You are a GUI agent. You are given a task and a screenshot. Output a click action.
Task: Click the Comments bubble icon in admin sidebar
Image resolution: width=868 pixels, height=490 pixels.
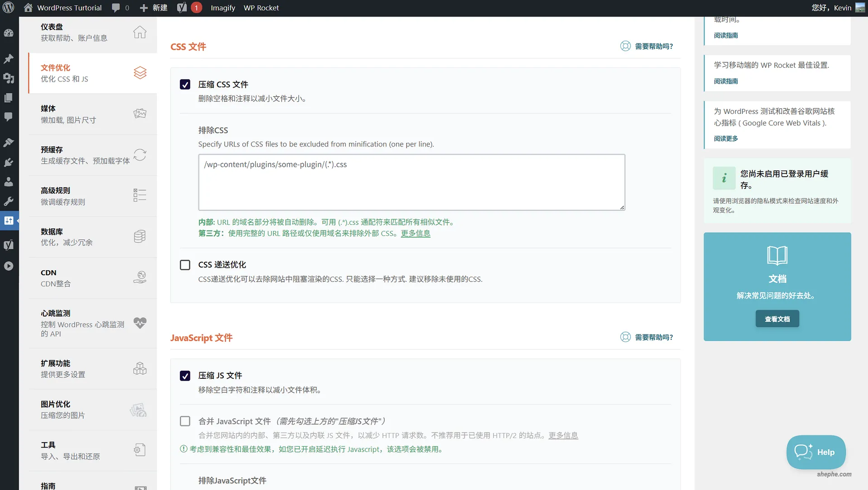point(9,117)
